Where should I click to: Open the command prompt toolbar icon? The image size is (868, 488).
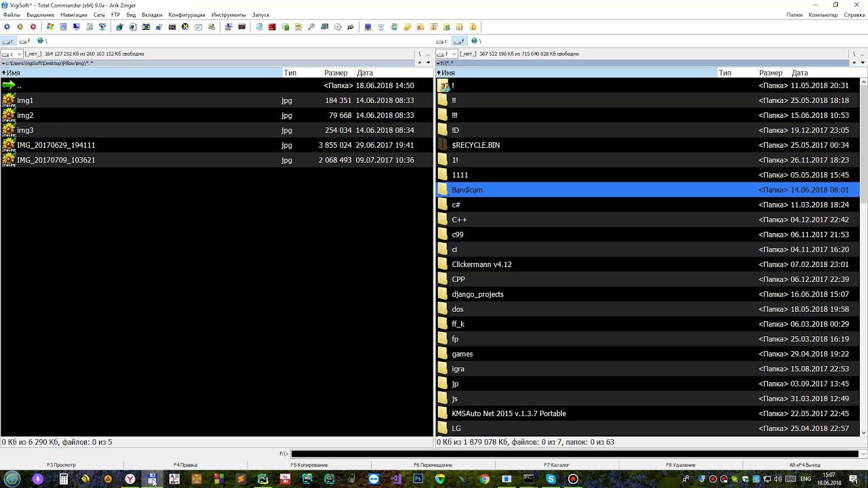tap(172, 27)
